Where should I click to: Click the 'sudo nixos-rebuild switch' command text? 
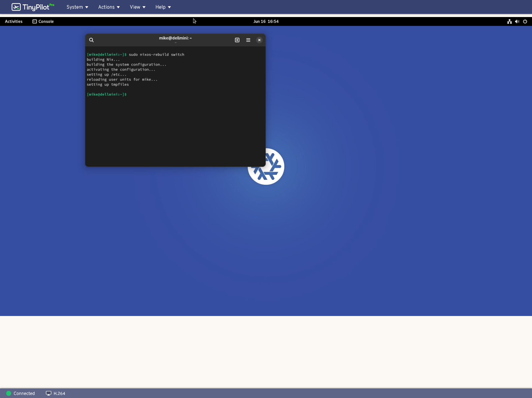pyautogui.click(x=156, y=54)
